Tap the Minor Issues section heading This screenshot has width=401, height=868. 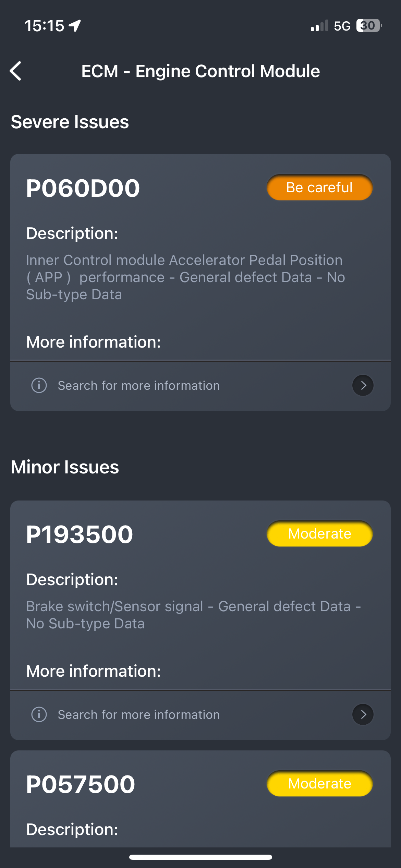[65, 467]
